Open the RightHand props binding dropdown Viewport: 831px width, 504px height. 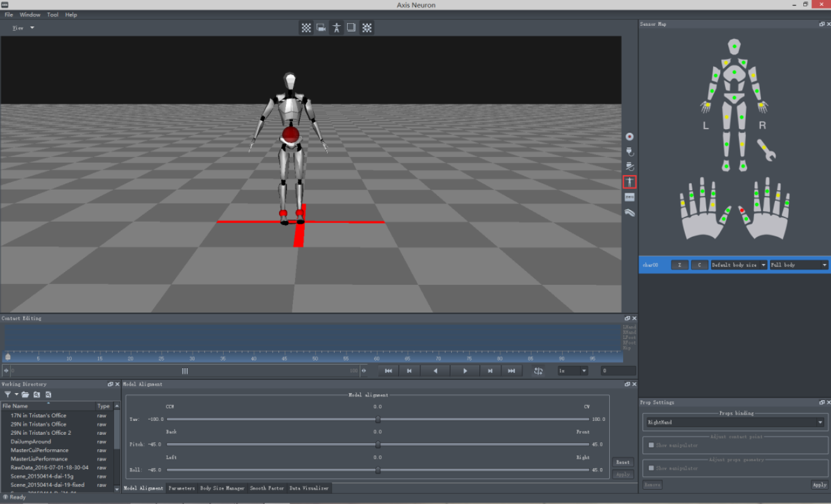[x=735, y=422]
